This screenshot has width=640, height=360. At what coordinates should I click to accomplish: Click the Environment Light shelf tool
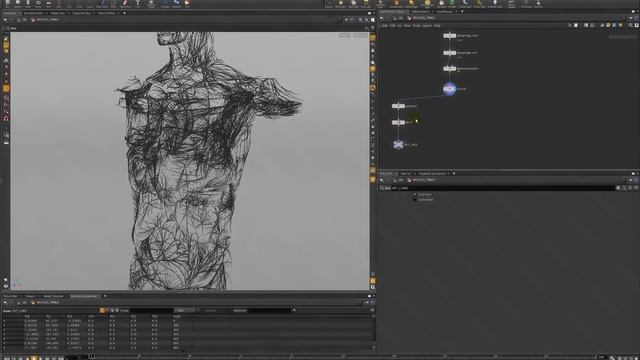click(427, 3)
